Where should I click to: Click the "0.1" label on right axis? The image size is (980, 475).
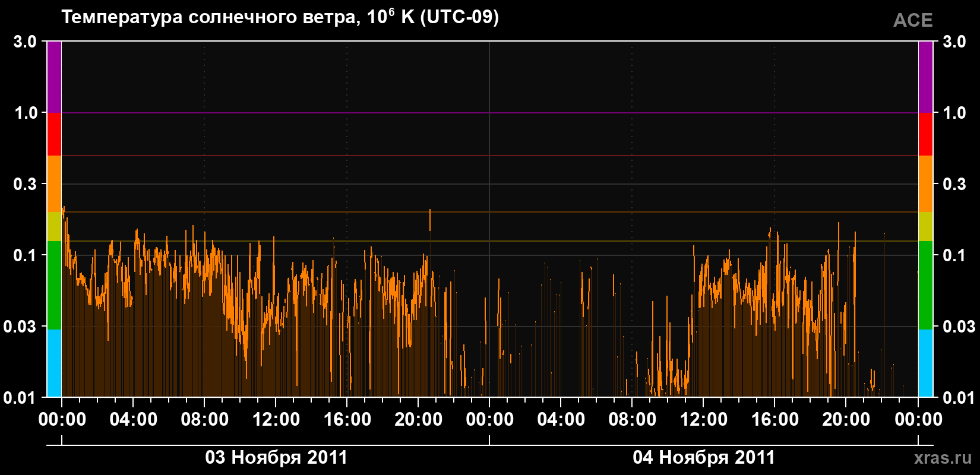[x=954, y=255]
